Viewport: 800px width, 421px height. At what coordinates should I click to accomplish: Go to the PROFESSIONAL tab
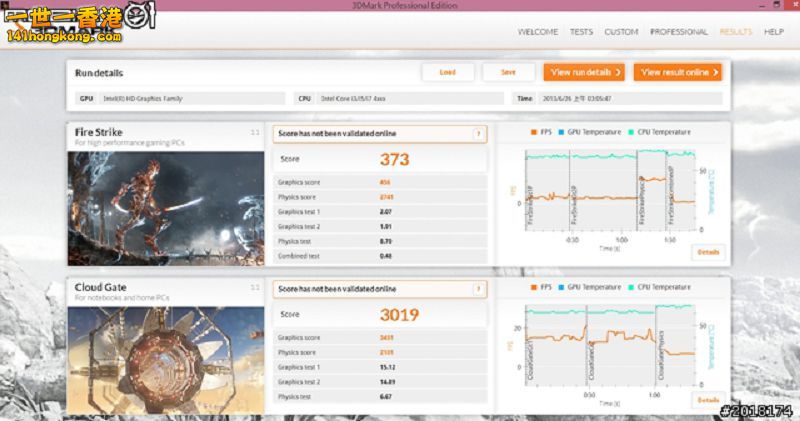click(x=679, y=32)
